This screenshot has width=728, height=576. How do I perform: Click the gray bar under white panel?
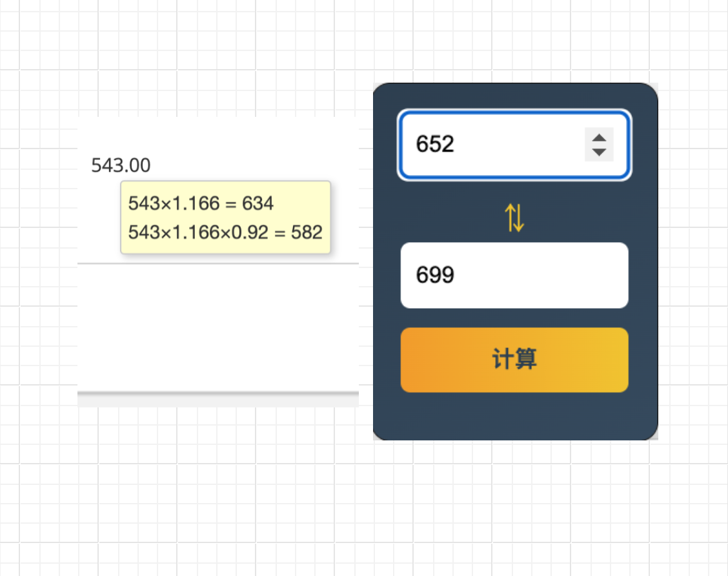point(217,400)
